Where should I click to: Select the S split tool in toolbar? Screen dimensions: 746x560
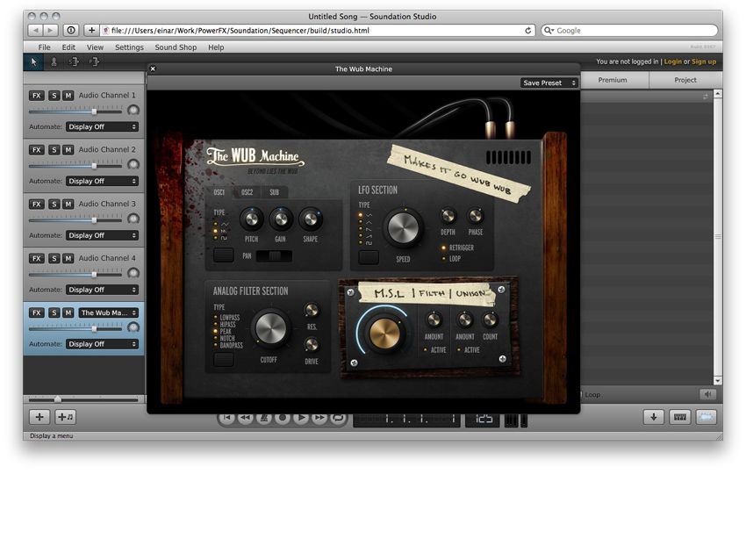(74, 61)
